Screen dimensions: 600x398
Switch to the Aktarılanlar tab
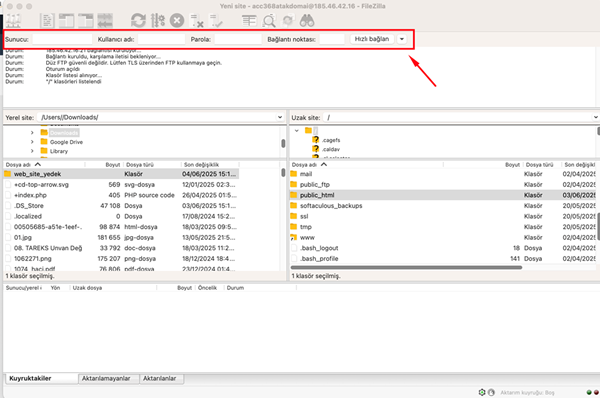click(161, 378)
